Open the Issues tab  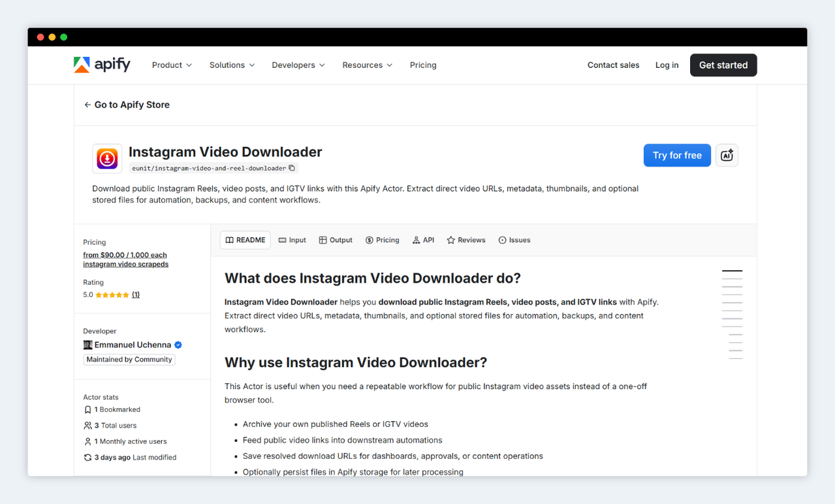coord(514,240)
